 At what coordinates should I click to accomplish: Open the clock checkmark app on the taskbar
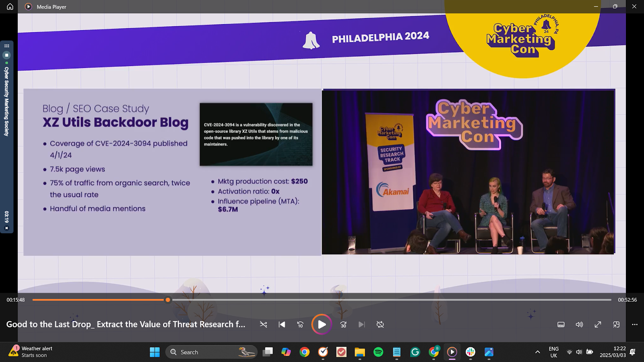point(323,352)
